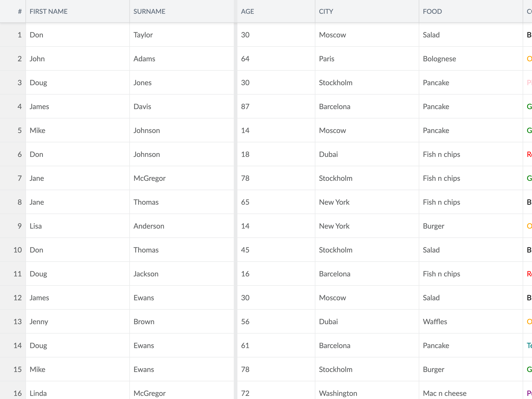Click the age cell showing 87
532x399 pixels.
pos(276,107)
